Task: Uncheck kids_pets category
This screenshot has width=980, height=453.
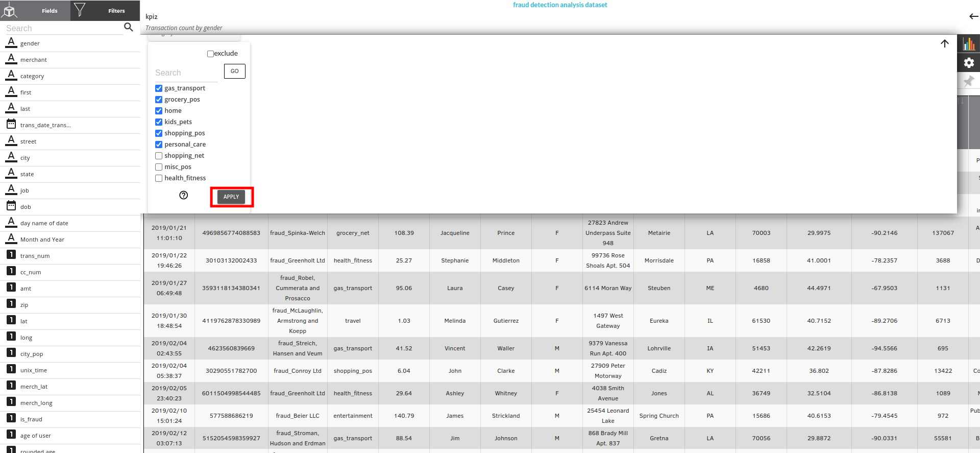Action: 159,122
